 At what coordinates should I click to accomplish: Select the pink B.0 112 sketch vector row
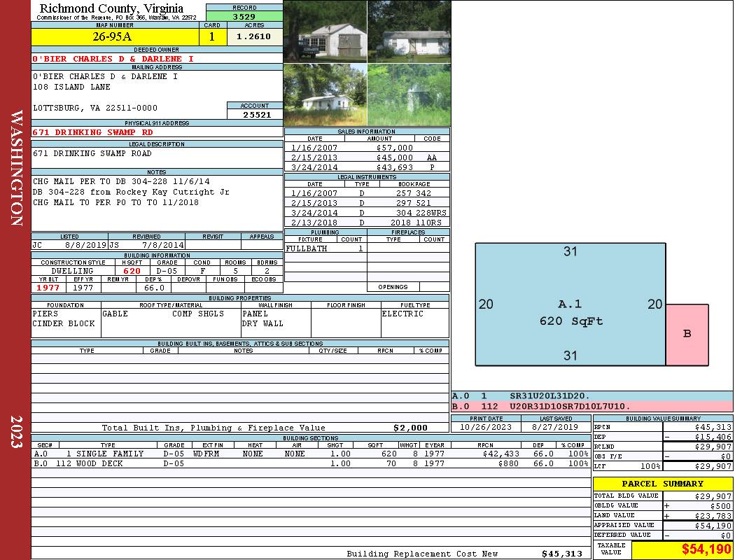591,406
